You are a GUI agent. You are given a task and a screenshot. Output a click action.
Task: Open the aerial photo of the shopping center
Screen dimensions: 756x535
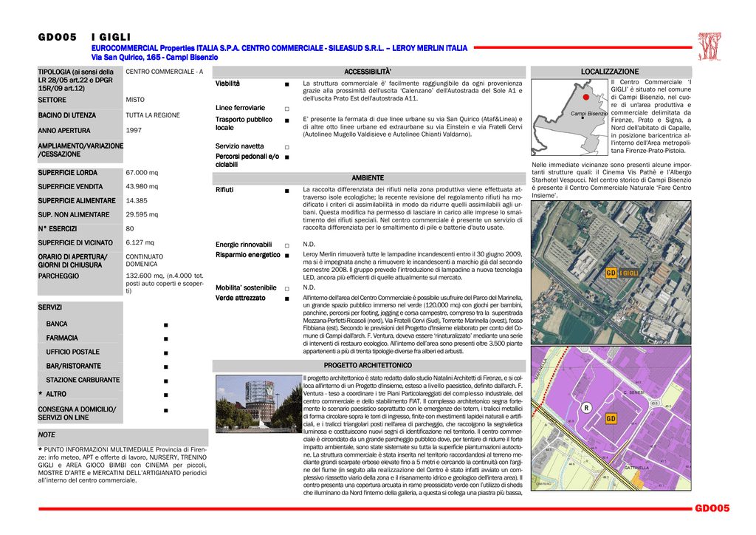point(611,272)
